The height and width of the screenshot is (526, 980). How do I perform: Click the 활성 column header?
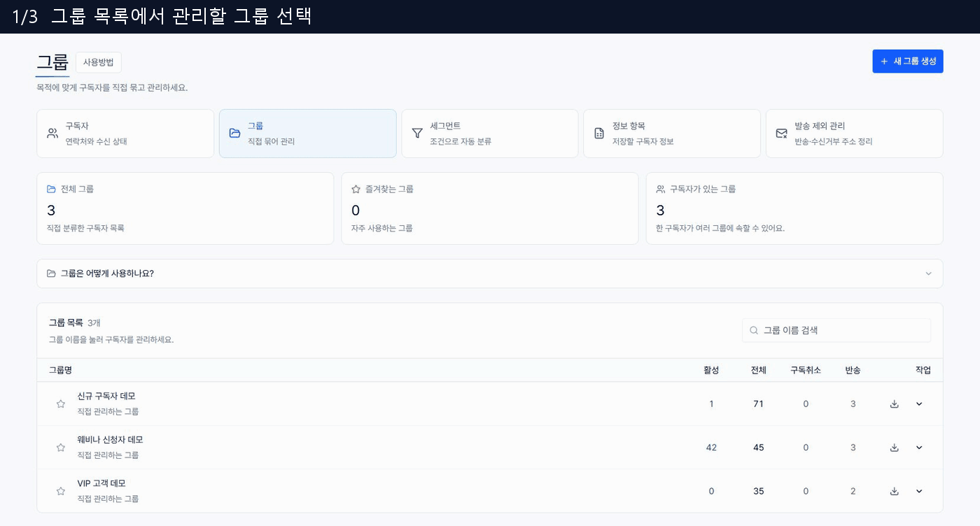pyautogui.click(x=711, y=370)
